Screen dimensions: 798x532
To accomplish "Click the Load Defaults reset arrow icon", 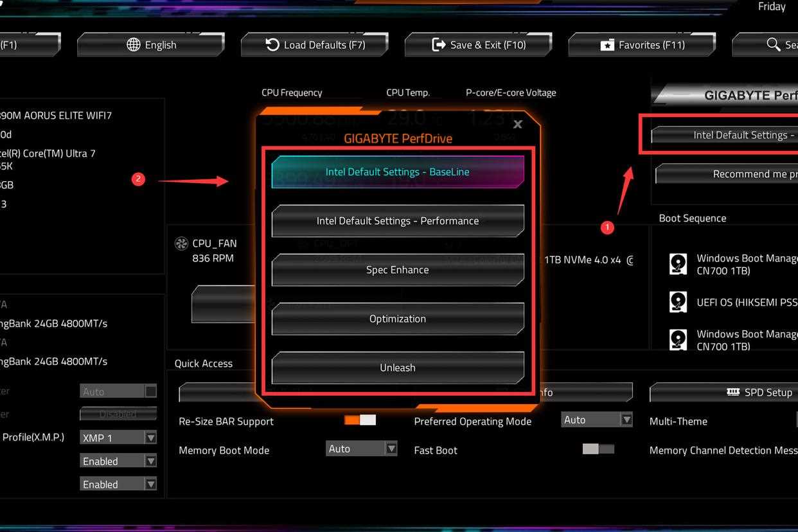I will tap(272, 44).
